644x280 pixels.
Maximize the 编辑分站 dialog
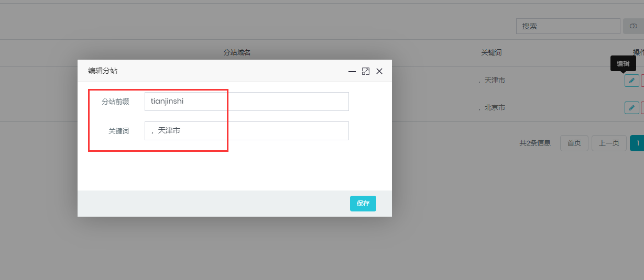(x=366, y=71)
